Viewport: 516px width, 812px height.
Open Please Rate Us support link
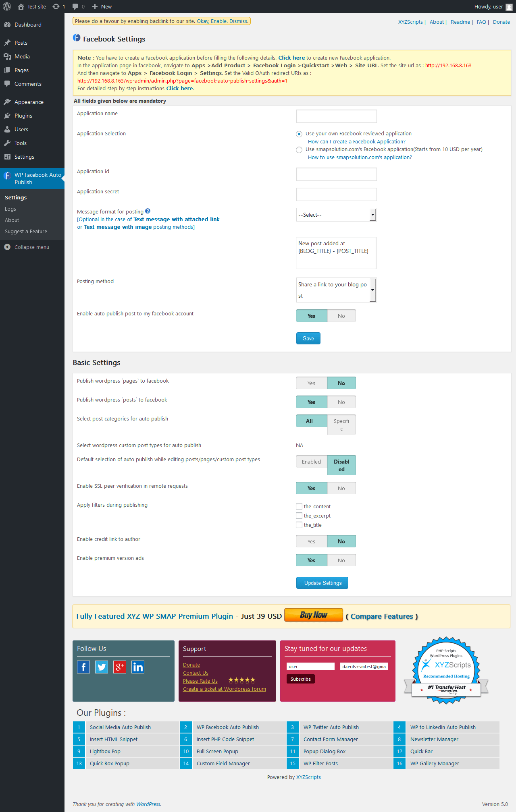point(200,681)
